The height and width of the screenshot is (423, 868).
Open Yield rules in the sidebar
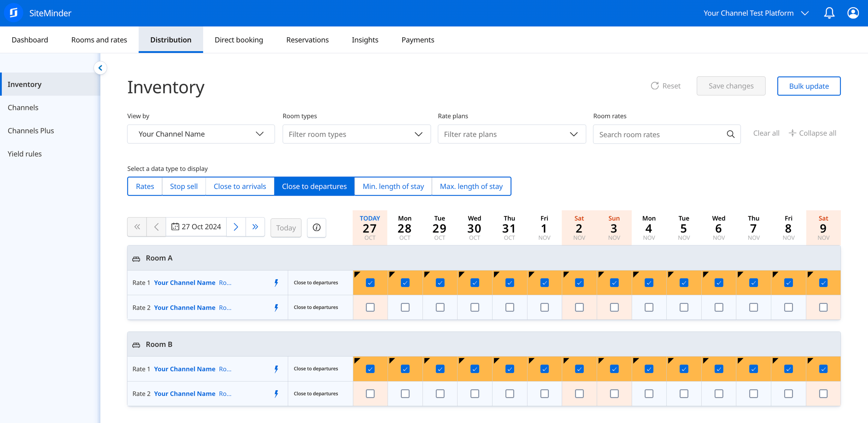[x=25, y=154]
